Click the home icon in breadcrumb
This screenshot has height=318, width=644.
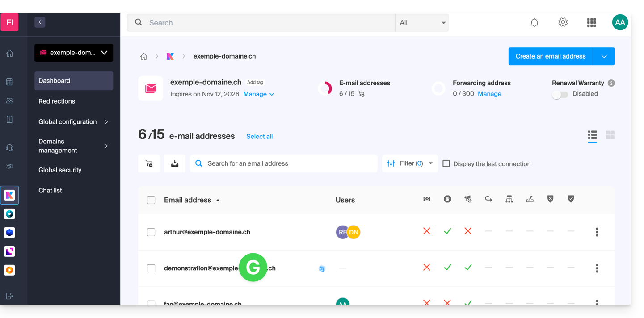pos(143,56)
